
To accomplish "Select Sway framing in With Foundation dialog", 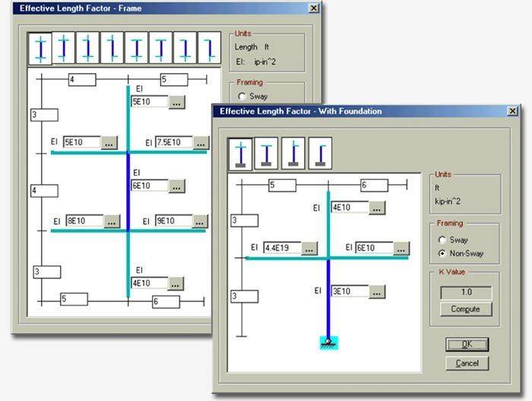I will pyautogui.click(x=442, y=240).
